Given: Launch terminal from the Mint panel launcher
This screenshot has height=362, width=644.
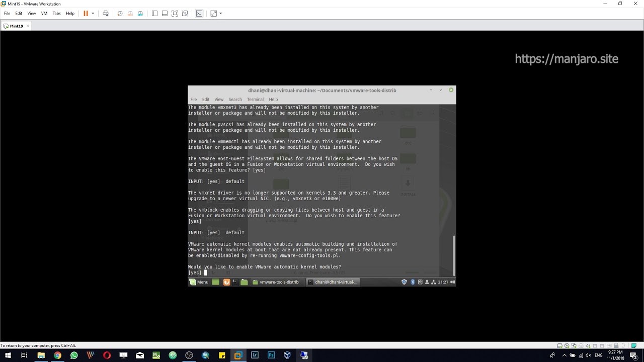Looking at the screenshot, I should (235, 282).
